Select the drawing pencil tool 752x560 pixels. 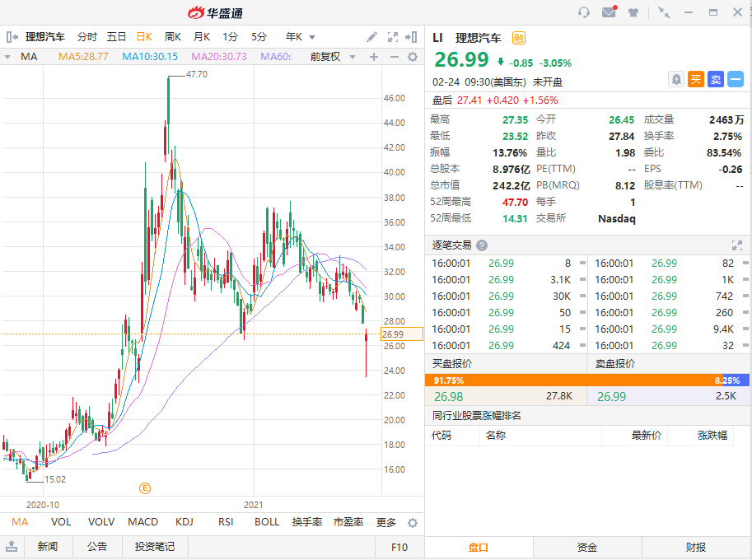(371, 37)
